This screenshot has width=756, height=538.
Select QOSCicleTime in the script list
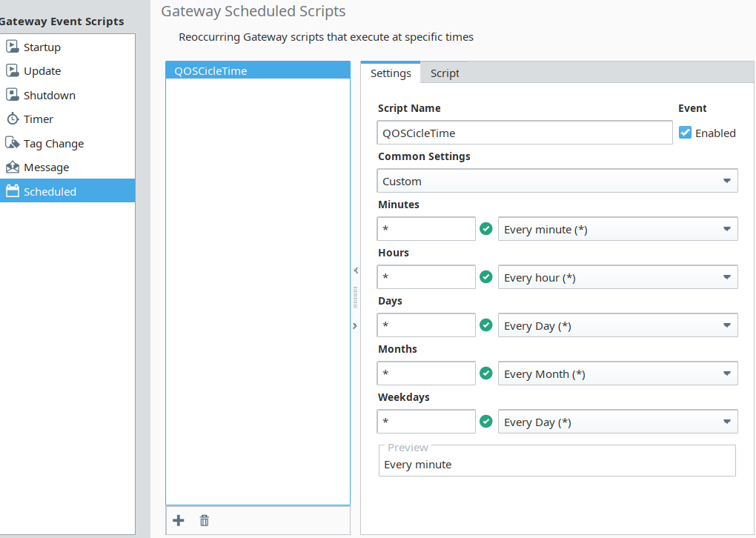(257, 70)
